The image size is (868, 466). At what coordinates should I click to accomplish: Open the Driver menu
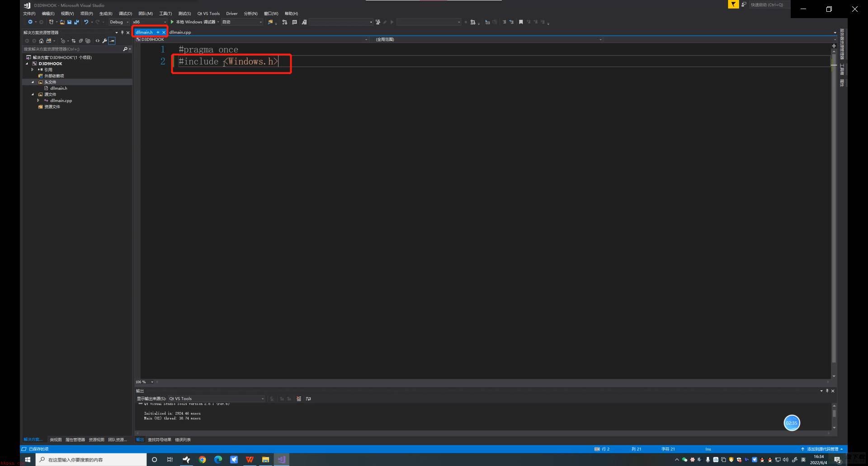click(x=232, y=14)
